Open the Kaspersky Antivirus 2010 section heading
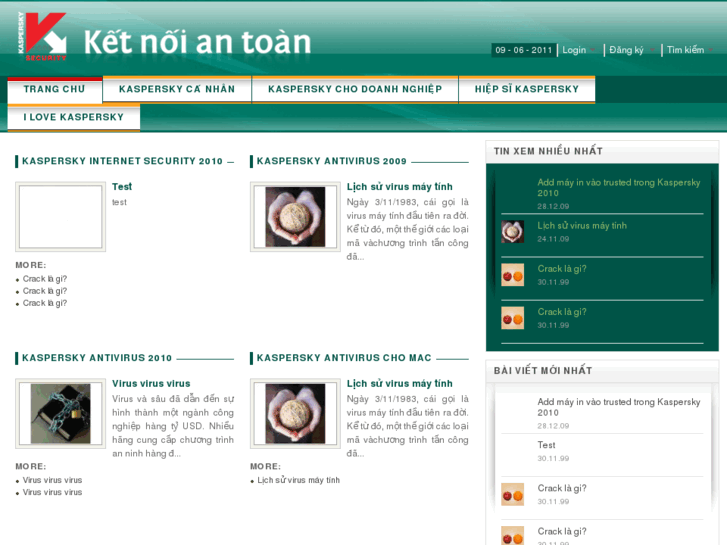Viewport: 727px width, 545px height. (97, 358)
